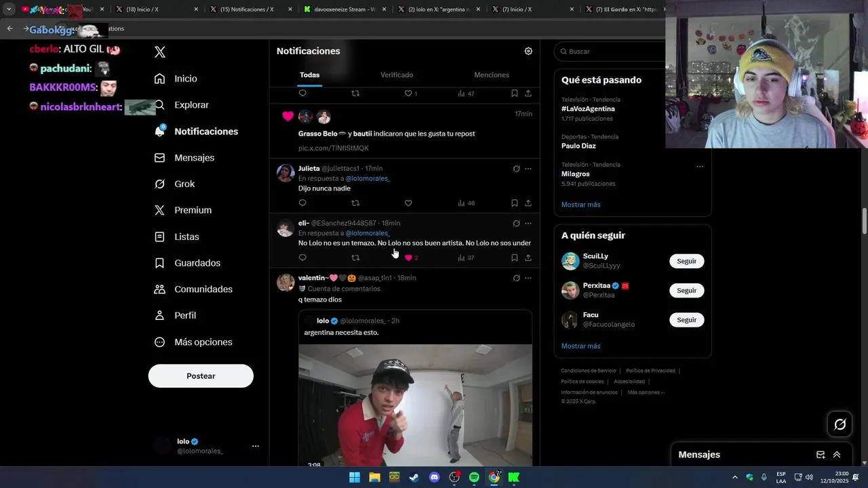Share Julieta's post
868x488 pixels.
pyautogui.click(x=528, y=203)
